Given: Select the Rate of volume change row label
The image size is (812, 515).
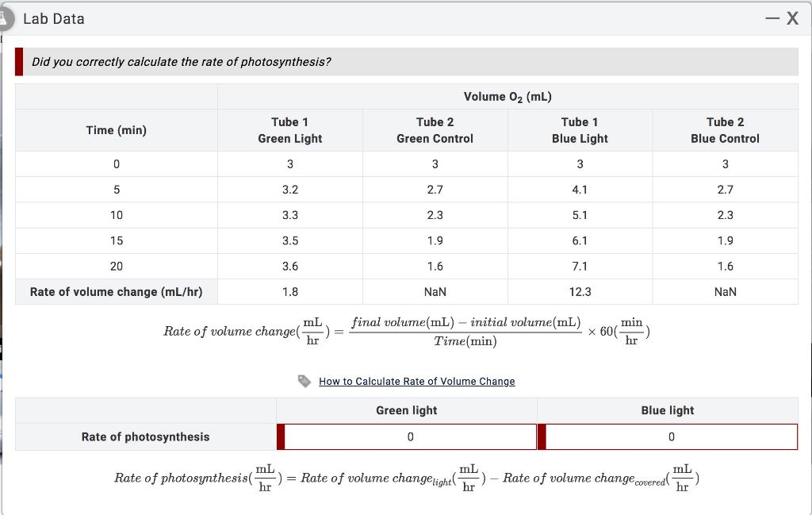Looking at the screenshot, I should [x=116, y=291].
